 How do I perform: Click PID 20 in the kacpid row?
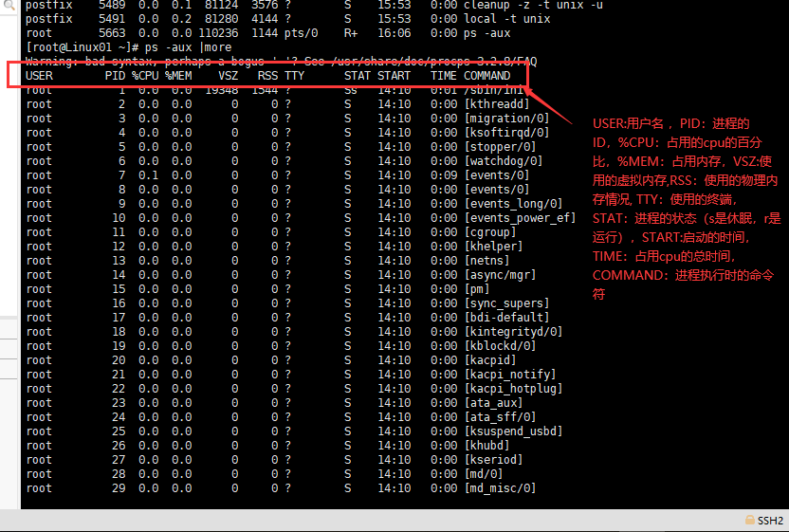point(119,359)
